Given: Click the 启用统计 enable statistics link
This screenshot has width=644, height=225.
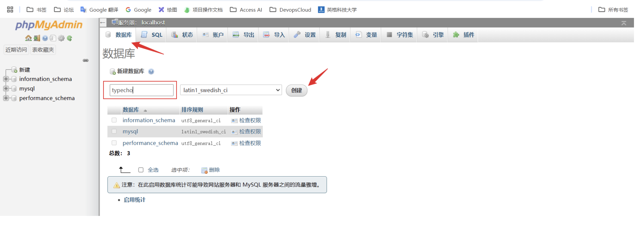Looking at the screenshot, I should pos(135,200).
